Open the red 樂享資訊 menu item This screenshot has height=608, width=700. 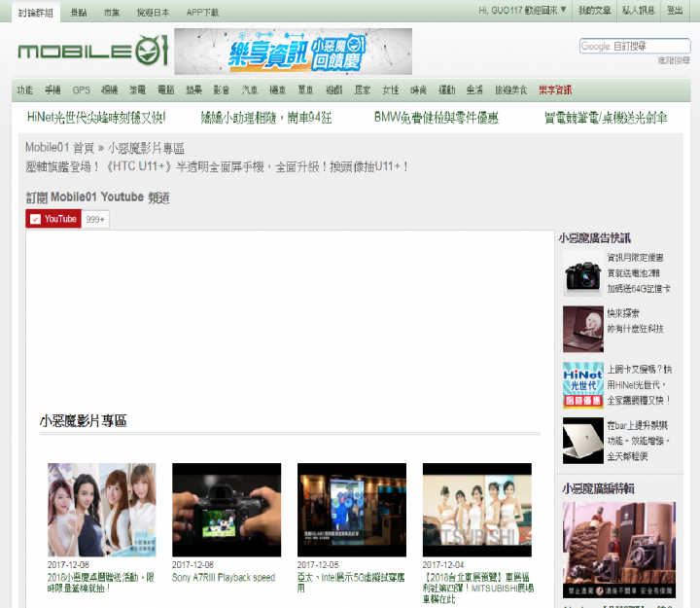tap(555, 90)
